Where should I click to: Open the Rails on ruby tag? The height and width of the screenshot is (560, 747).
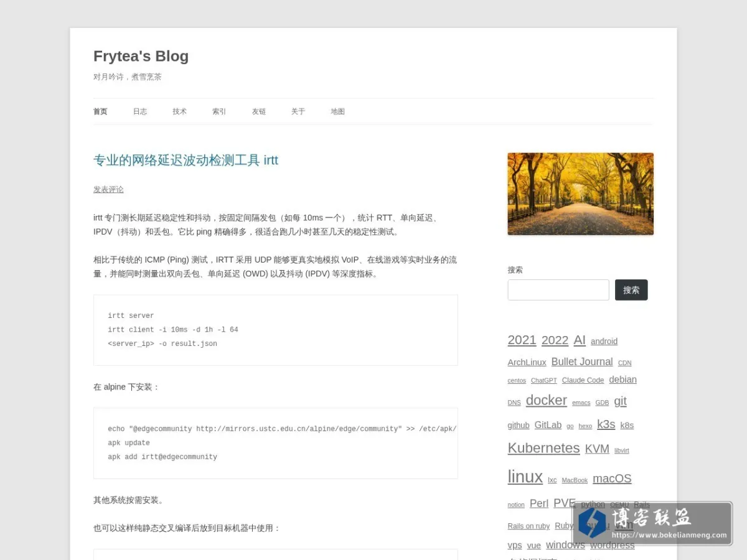point(529,526)
